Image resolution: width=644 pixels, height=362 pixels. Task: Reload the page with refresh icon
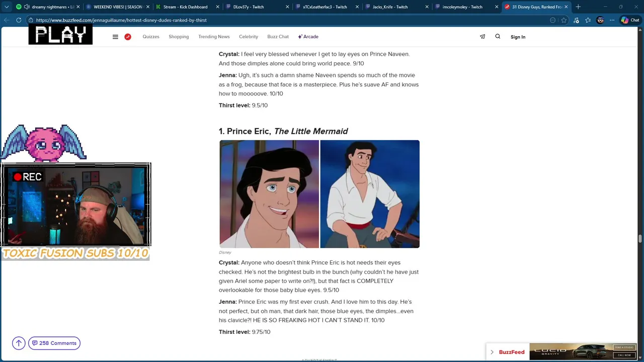[19, 20]
